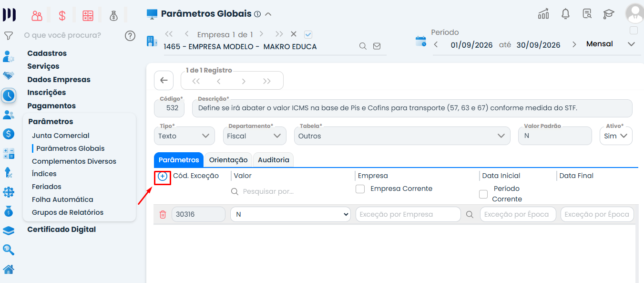Go to next record in Registro navigator
The height and width of the screenshot is (283, 644).
point(244,81)
